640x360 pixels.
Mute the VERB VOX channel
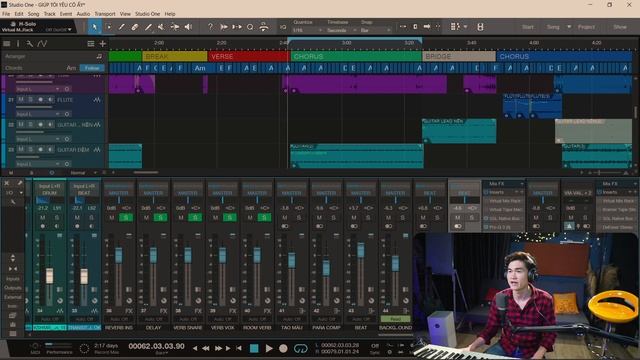click(216, 218)
